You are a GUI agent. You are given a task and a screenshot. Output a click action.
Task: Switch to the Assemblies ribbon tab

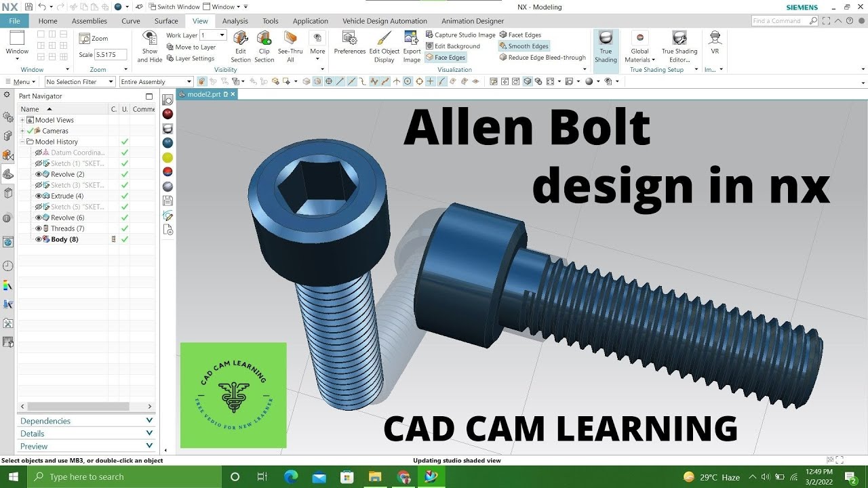coord(90,21)
